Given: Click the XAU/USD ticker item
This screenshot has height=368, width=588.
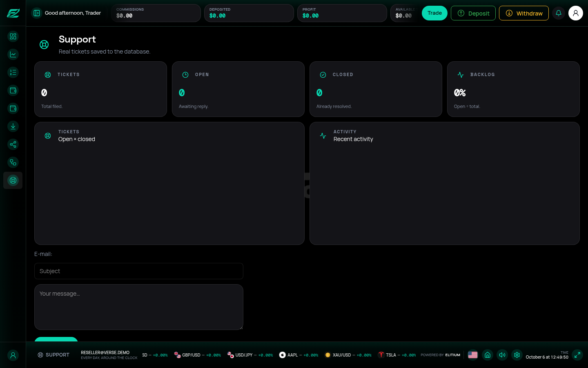Looking at the screenshot, I should [348, 355].
